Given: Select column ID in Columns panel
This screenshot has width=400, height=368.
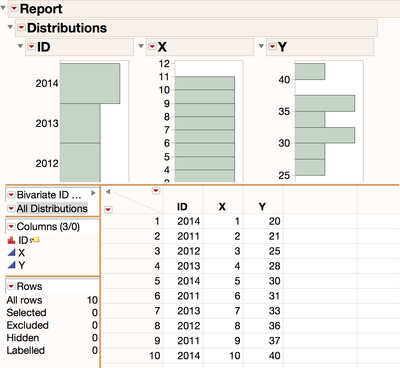Looking at the screenshot, I should tap(23, 240).
